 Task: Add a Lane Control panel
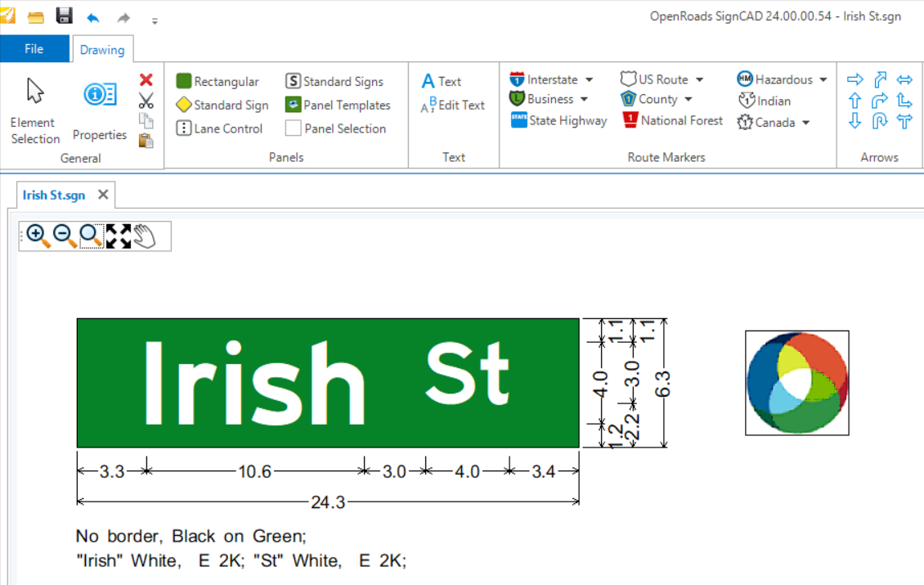[219, 128]
